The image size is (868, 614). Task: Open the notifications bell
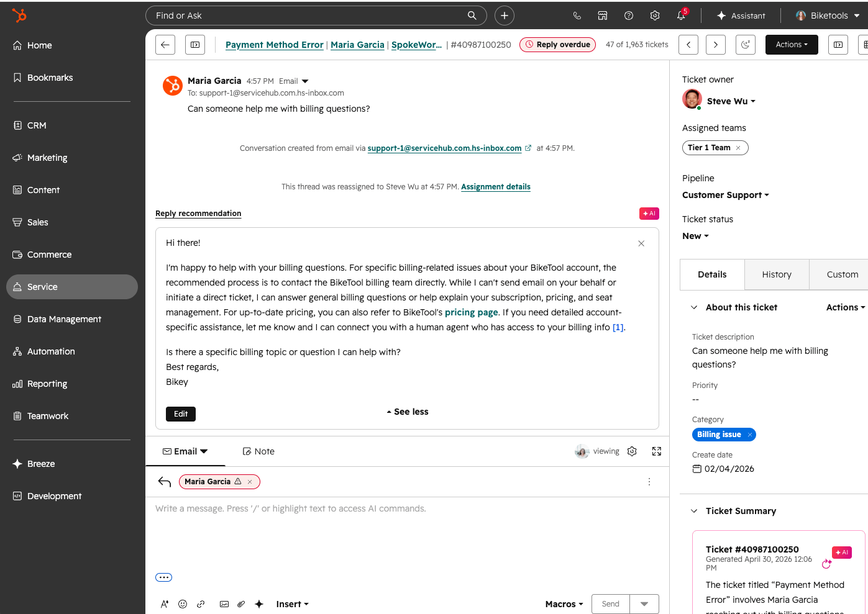681,16
